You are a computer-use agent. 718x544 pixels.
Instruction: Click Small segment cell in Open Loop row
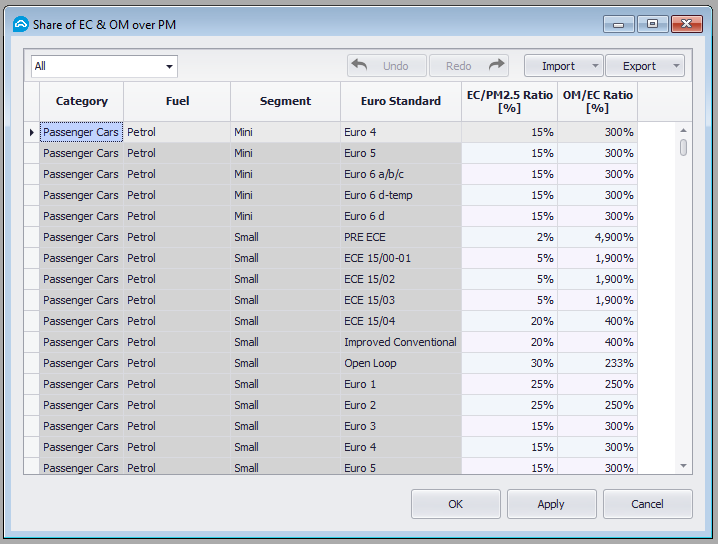[x=286, y=363]
